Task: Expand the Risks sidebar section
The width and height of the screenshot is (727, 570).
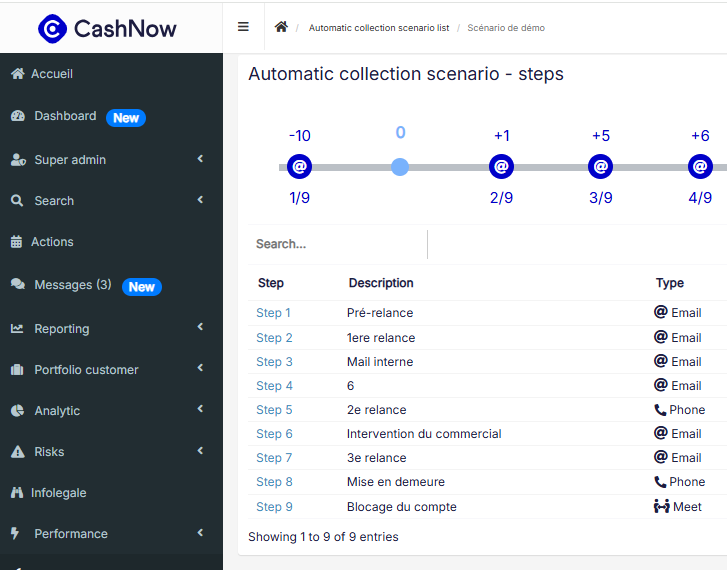Action: pos(200,451)
